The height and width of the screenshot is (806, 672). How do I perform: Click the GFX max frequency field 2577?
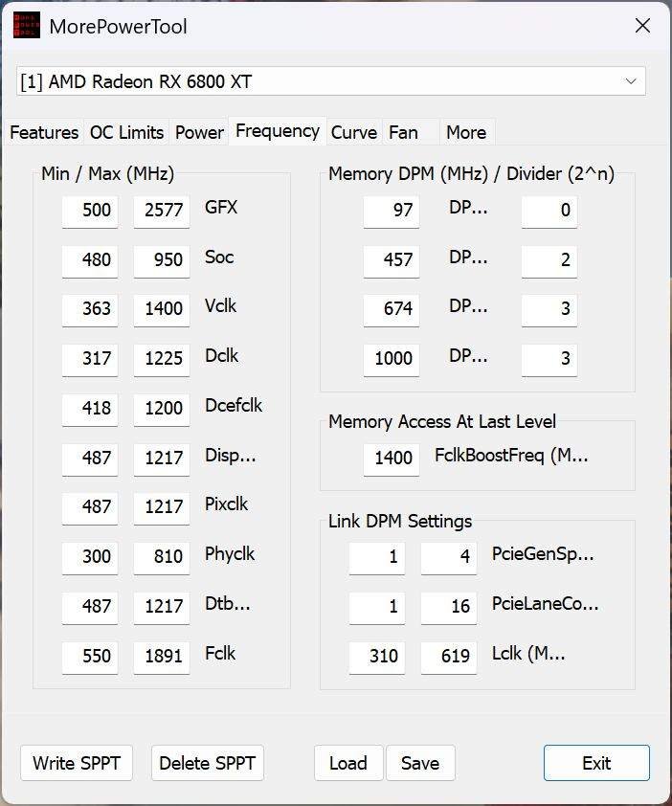point(162,211)
